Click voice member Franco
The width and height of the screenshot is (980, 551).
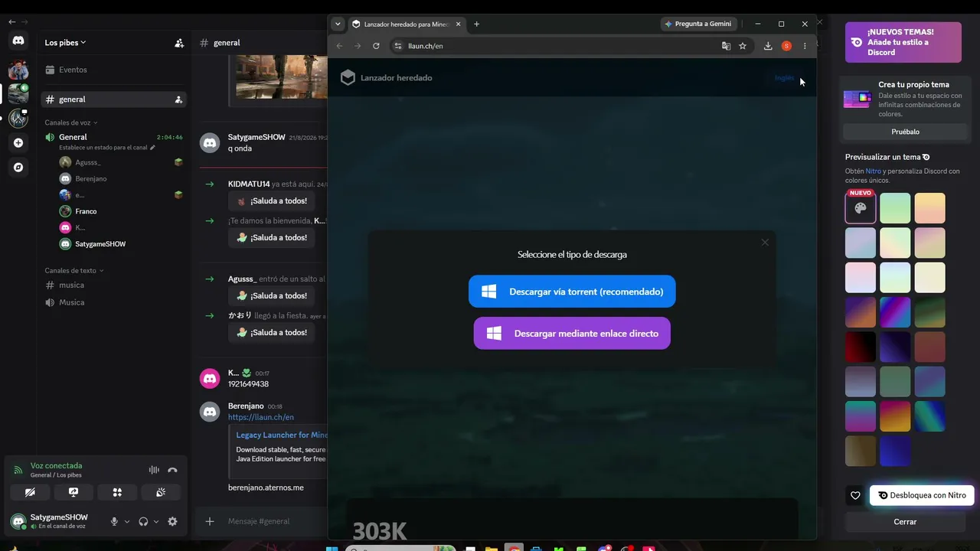[86, 211]
